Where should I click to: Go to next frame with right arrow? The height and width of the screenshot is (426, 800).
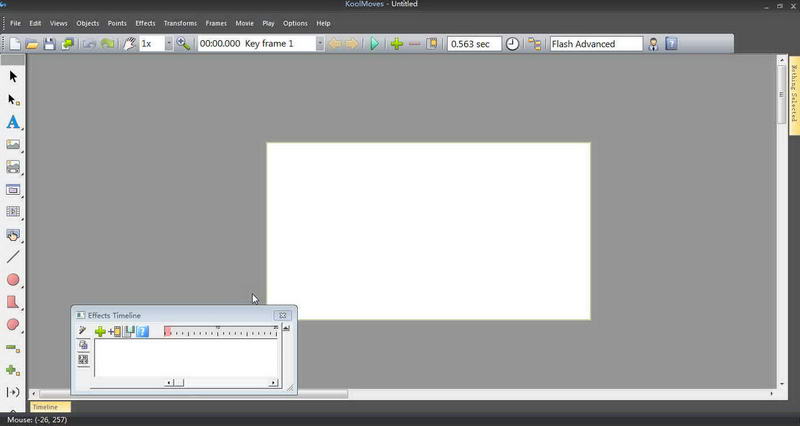(x=352, y=44)
